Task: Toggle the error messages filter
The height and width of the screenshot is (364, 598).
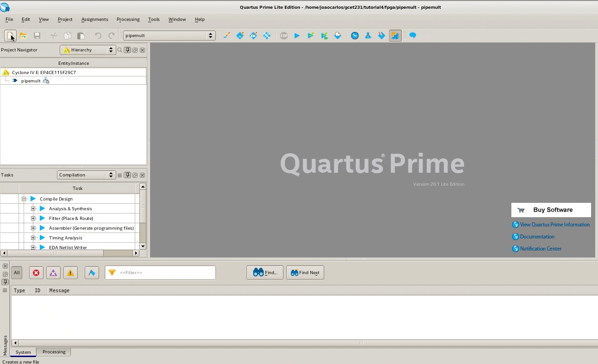Action: (36, 273)
